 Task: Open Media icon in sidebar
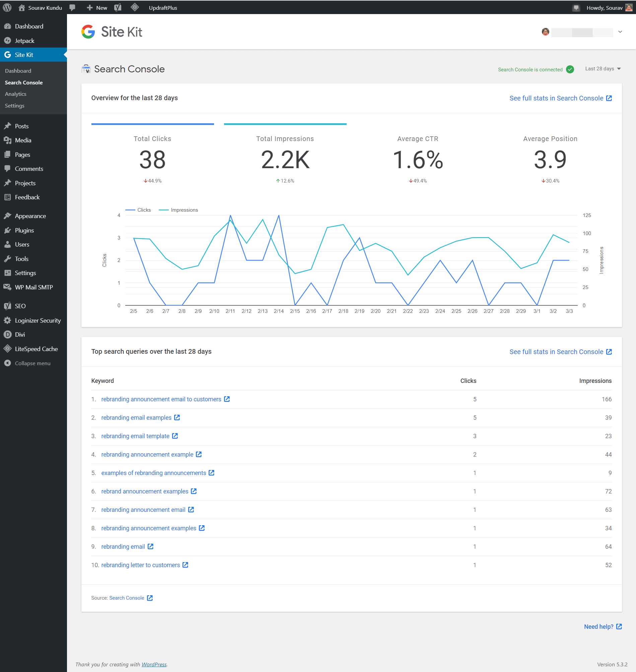[7, 140]
